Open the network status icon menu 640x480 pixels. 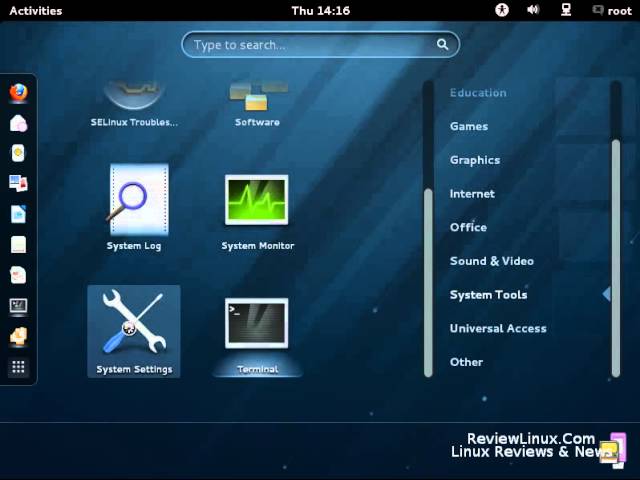click(566, 10)
